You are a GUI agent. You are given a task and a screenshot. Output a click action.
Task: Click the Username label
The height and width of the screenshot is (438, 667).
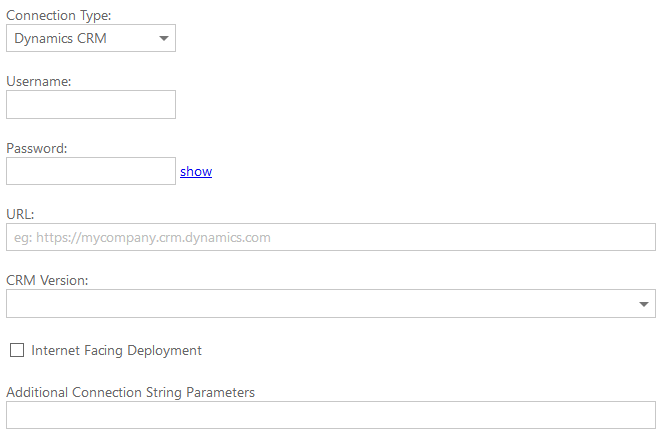point(39,81)
